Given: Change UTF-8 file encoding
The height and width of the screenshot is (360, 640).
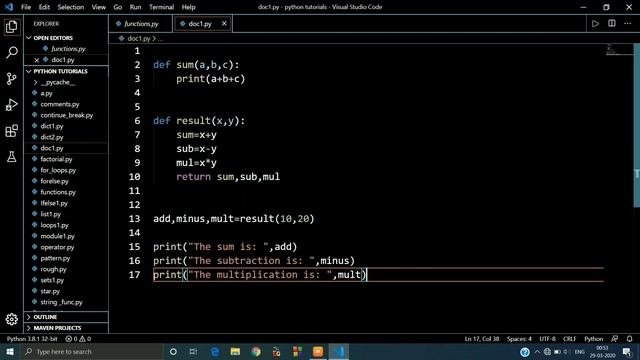Looking at the screenshot, I should pyautogui.click(x=547, y=339).
